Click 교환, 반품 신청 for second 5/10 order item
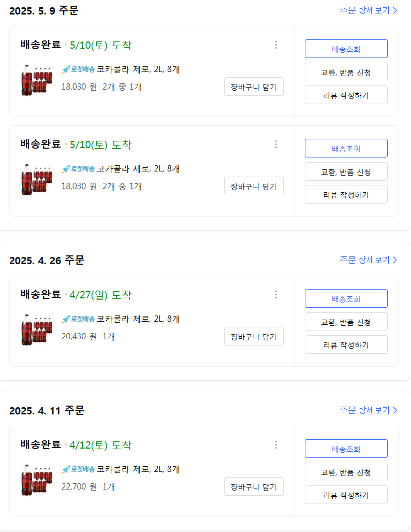 346,171
